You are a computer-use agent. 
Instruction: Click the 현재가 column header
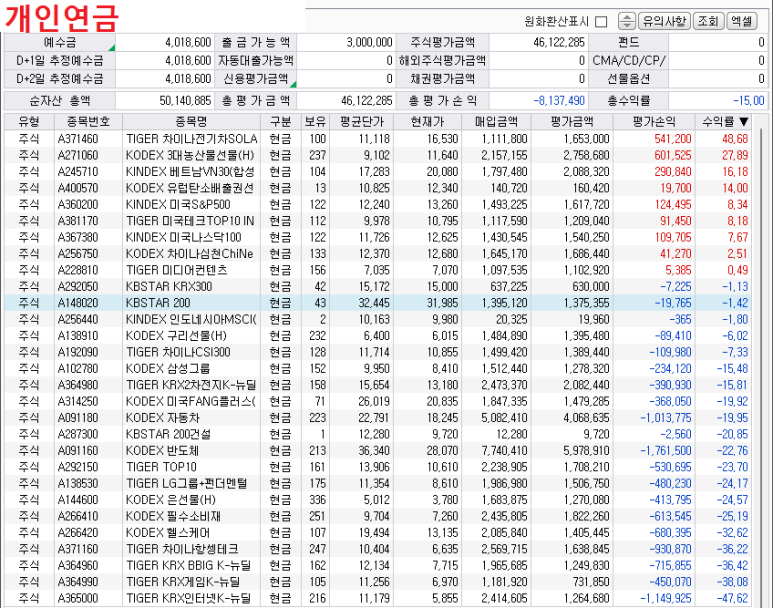coord(427,121)
